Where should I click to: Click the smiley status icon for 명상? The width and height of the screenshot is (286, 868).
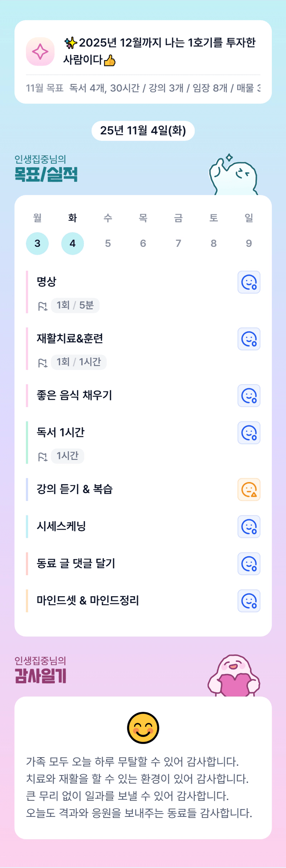(x=249, y=282)
